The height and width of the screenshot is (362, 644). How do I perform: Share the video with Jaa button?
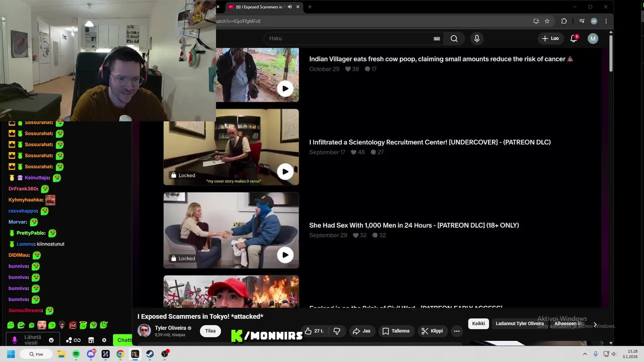coord(361,331)
